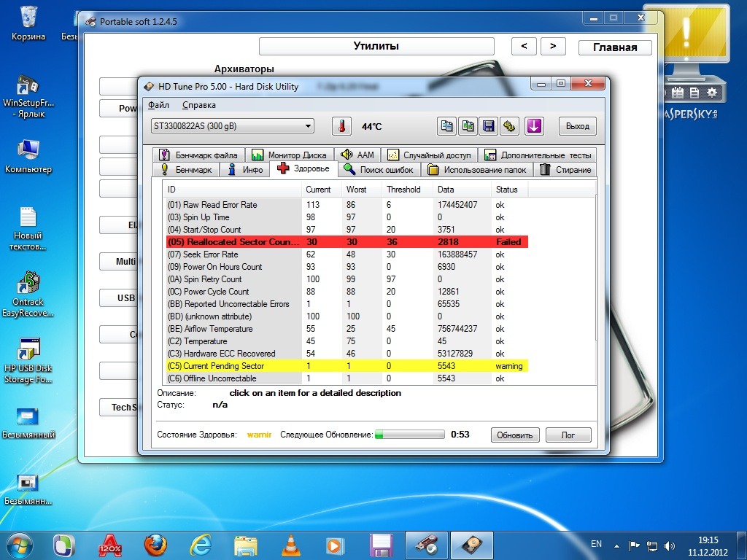Open the WinSetupFr... shortcut on desktop
The width and height of the screenshot is (747, 560).
(x=28, y=97)
